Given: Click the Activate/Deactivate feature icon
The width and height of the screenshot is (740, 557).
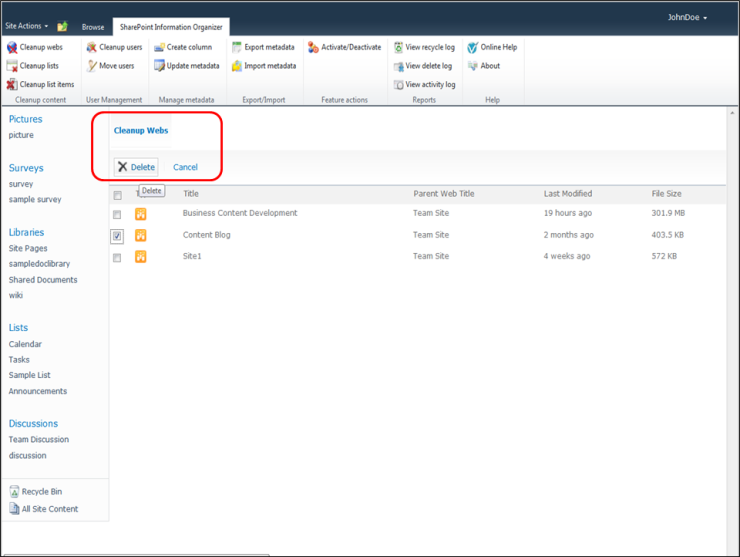Looking at the screenshot, I should [313, 47].
